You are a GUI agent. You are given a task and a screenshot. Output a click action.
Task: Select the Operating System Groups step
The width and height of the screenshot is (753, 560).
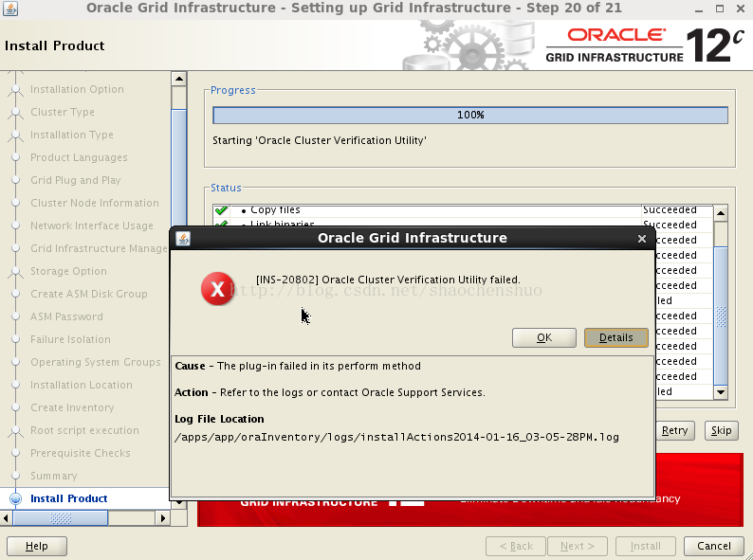[x=96, y=362]
